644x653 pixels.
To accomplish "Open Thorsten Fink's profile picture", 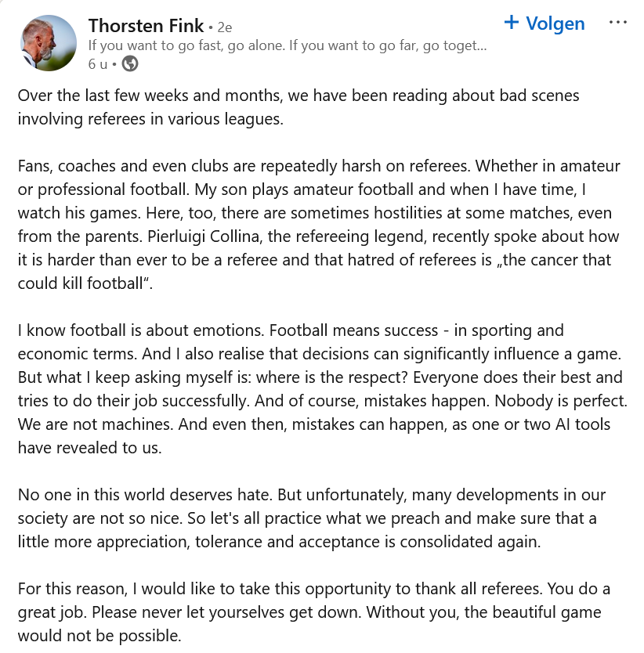I will coord(49,43).
